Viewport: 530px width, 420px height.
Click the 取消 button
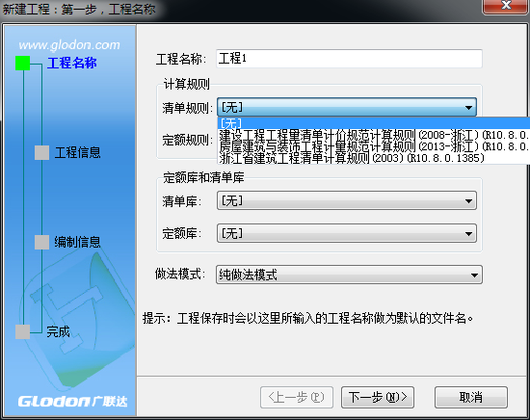tap(471, 397)
